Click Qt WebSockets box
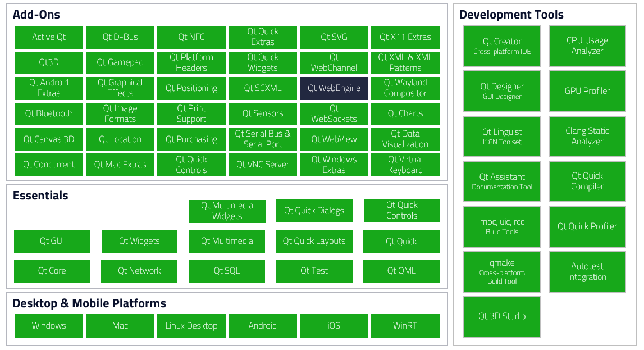Screen dimensions: 644x350 pyautogui.click(x=334, y=113)
